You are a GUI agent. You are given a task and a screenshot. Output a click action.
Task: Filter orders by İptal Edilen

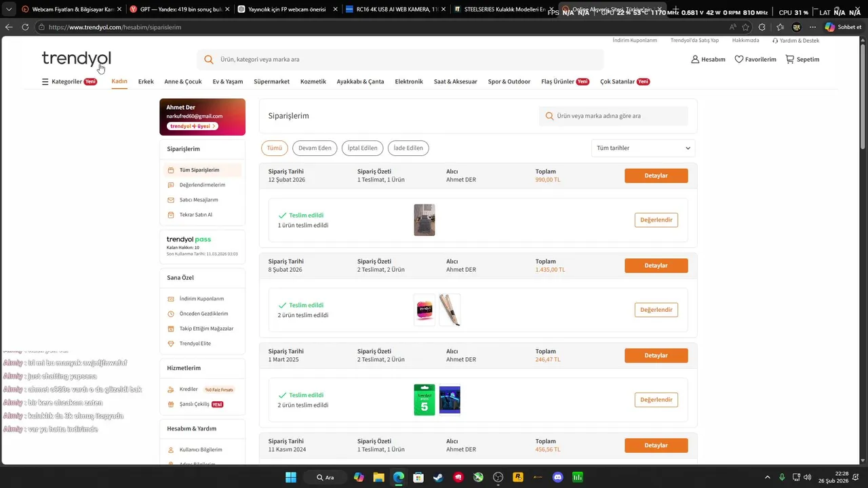coord(363,148)
